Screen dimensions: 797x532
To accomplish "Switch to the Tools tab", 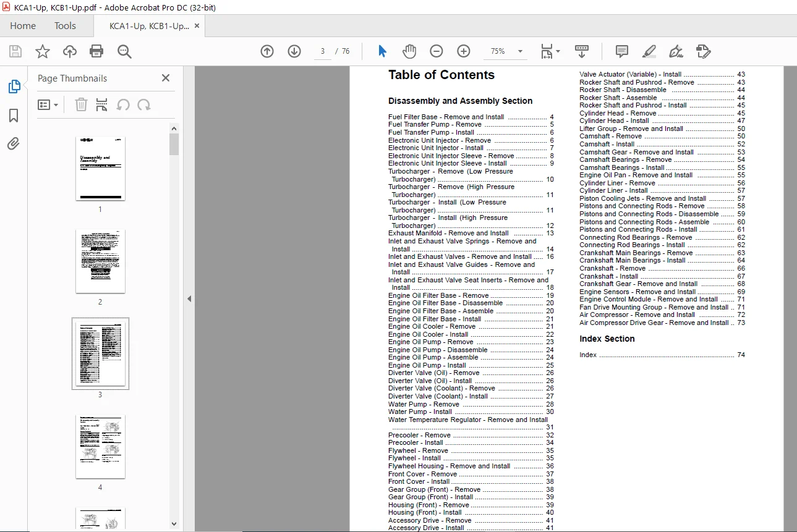I will (65, 26).
